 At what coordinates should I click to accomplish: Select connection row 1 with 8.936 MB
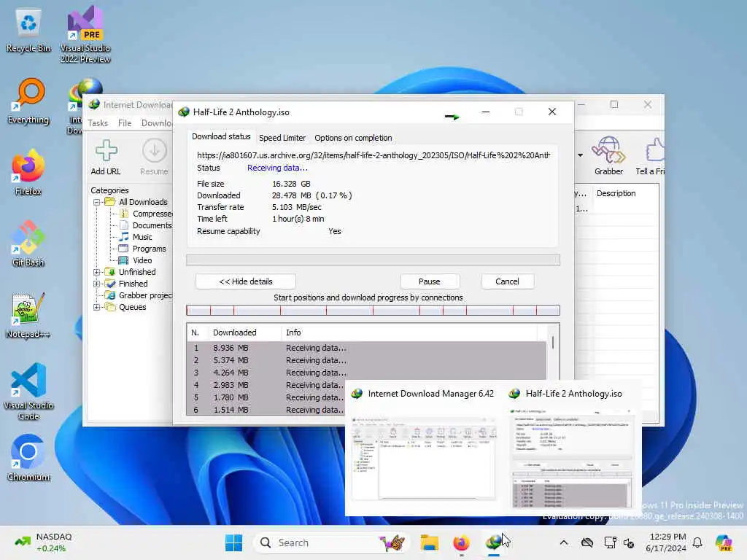[366, 348]
